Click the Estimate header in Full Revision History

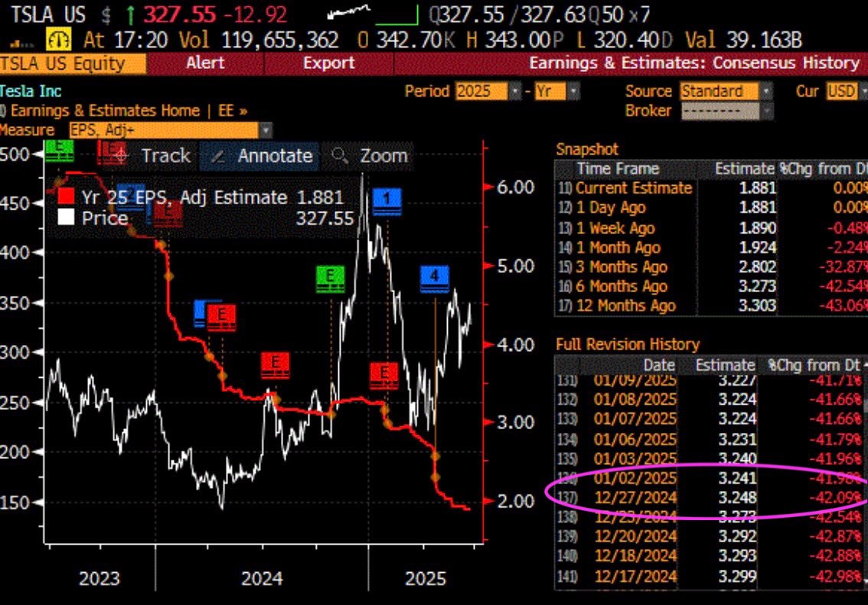pyautogui.click(x=725, y=365)
